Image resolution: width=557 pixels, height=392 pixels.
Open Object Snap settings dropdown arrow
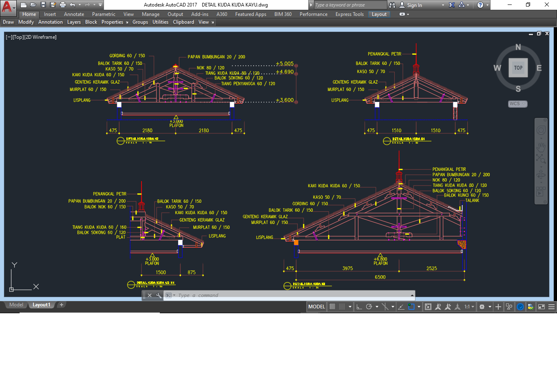[419, 307]
